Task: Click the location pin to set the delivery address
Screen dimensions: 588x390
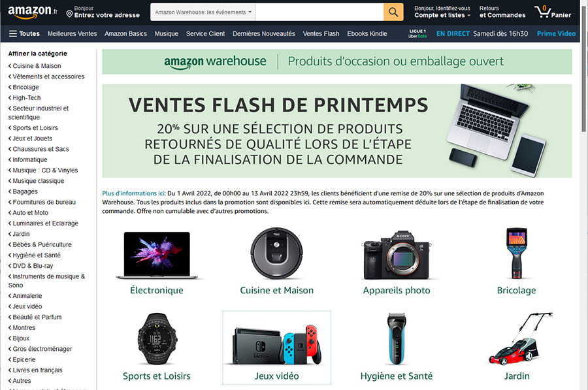Action: [x=69, y=14]
